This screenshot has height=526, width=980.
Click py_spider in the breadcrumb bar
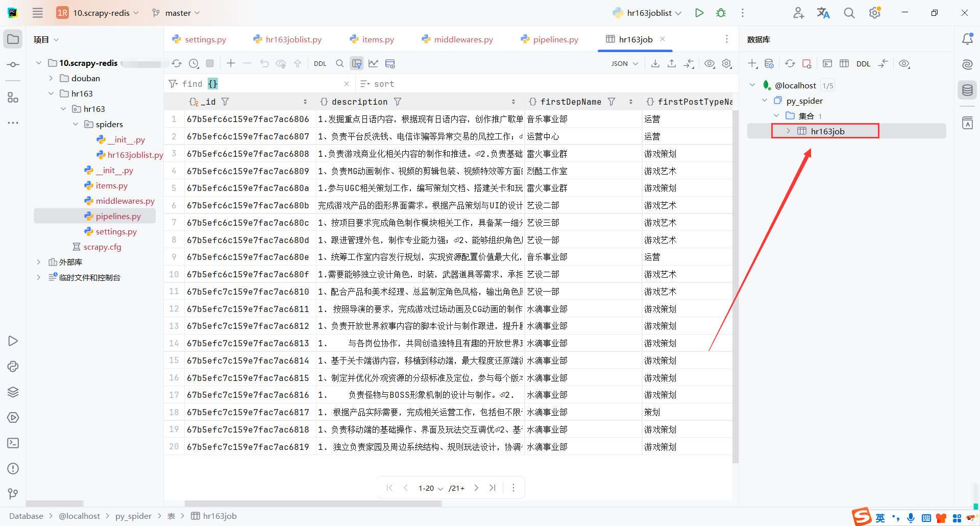tap(133, 516)
